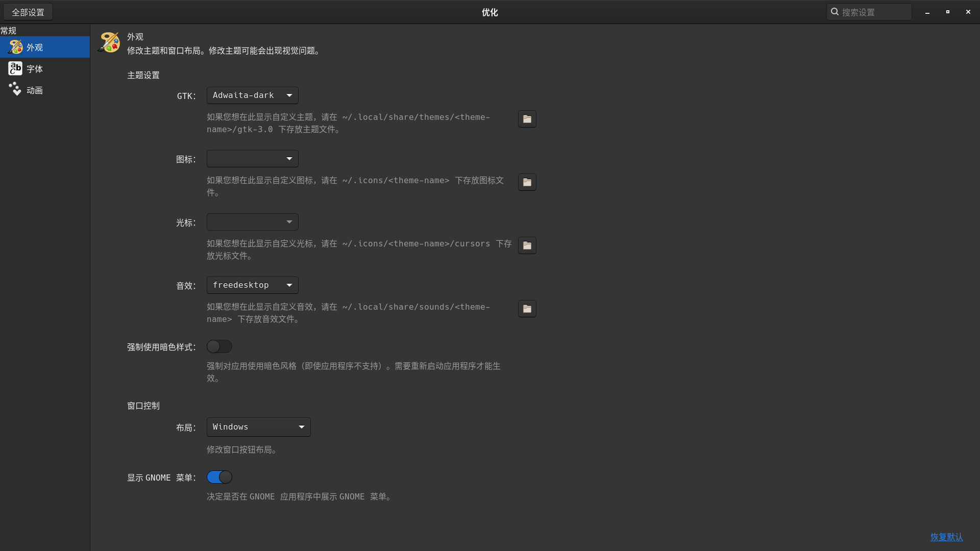Viewport: 980px width, 551px height.
Task: Open the 光标 theme dropdown
Action: [252, 222]
